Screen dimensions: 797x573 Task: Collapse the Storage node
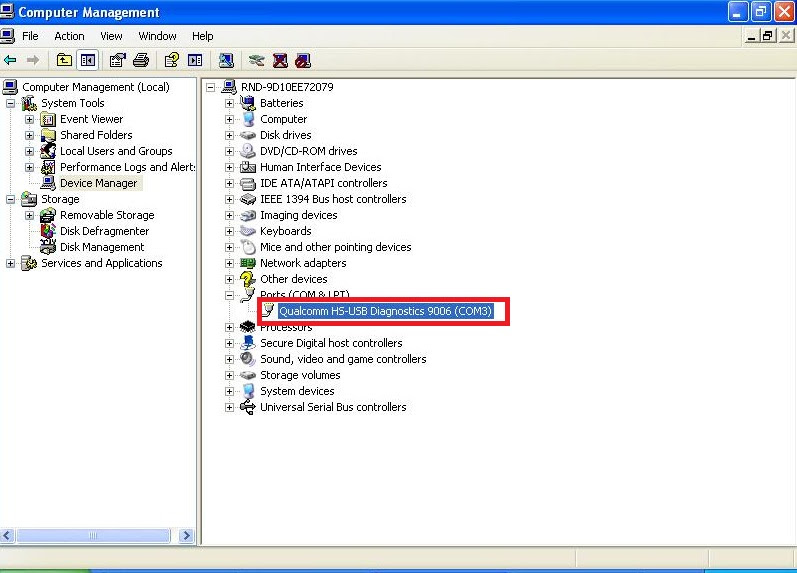pos(10,200)
